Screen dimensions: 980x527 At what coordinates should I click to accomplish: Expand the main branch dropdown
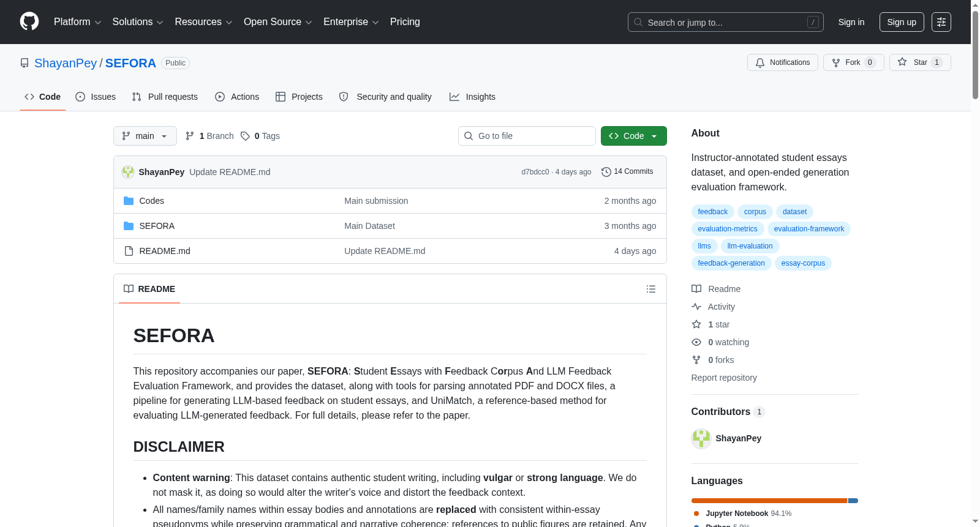click(145, 136)
